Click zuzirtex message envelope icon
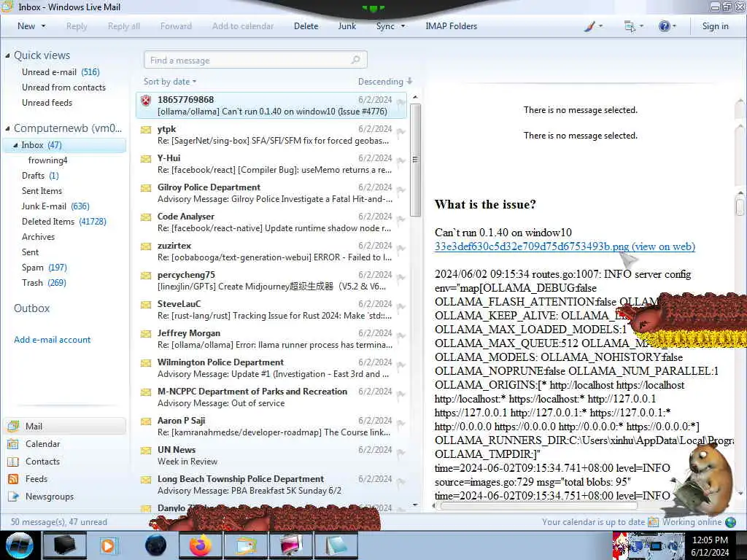The image size is (747, 560). point(146,246)
